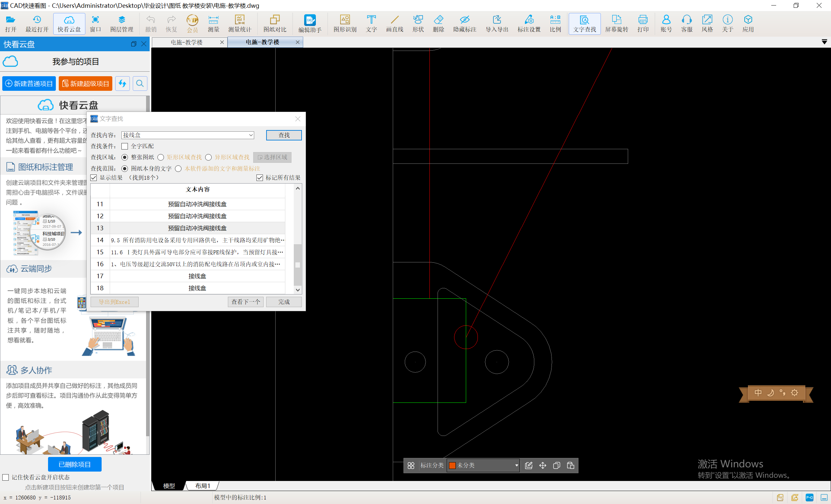The width and height of the screenshot is (831, 504).
Task: Close the active 电施-教学楼 tab
Action: tap(297, 42)
